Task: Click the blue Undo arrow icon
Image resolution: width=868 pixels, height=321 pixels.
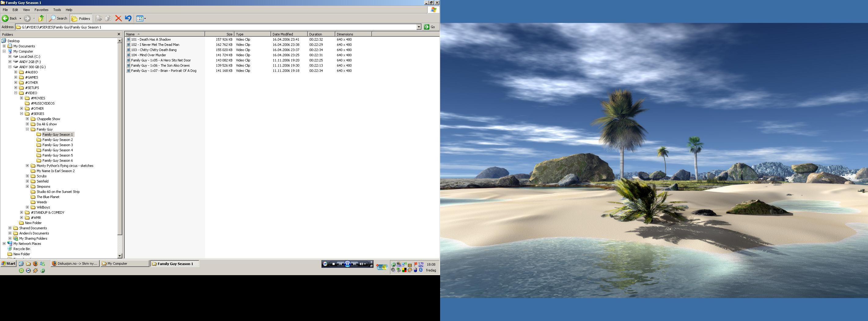Action: pos(128,18)
